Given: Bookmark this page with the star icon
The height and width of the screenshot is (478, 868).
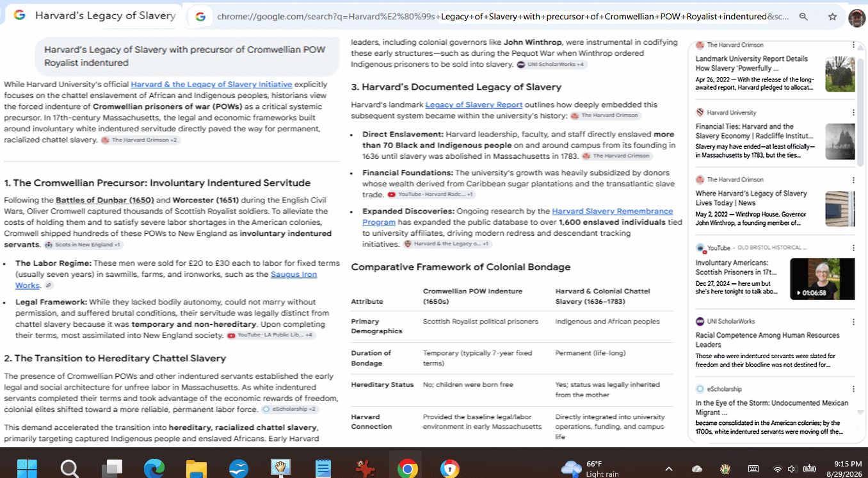Looking at the screenshot, I should tap(832, 17).
